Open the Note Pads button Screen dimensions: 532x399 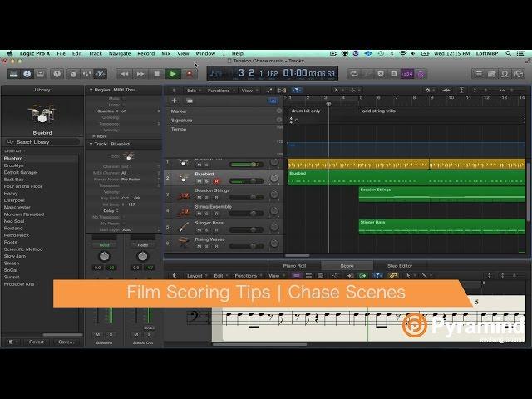point(491,74)
